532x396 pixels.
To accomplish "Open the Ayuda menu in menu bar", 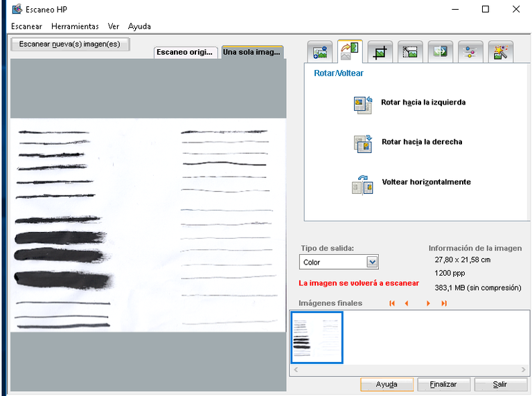I will click(139, 26).
